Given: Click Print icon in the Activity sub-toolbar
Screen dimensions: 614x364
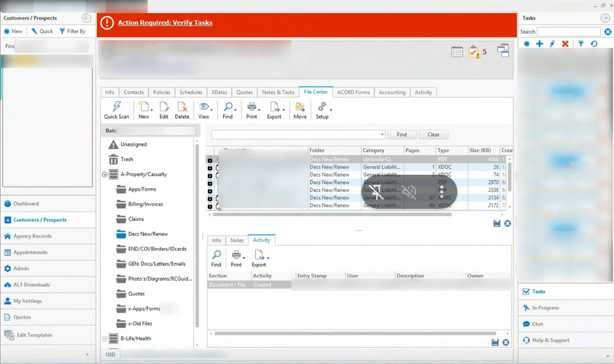Looking at the screenshot, I should [236, 255].
